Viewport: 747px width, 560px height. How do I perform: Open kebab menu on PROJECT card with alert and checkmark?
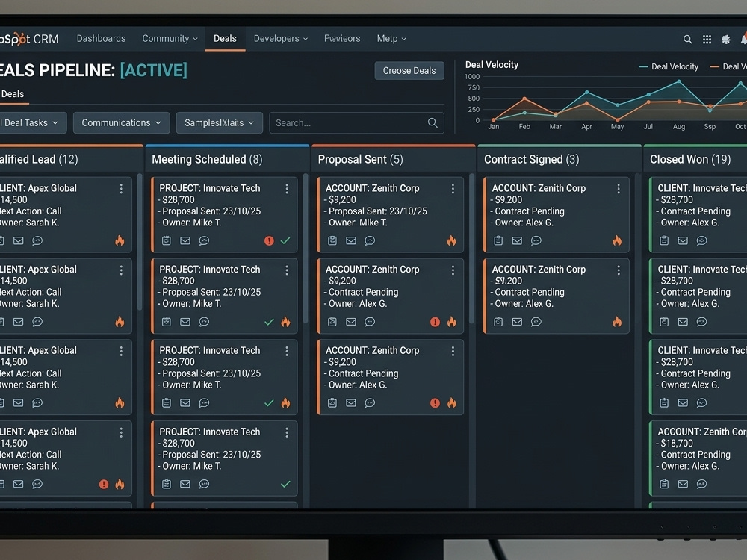[x=287, y=189]
